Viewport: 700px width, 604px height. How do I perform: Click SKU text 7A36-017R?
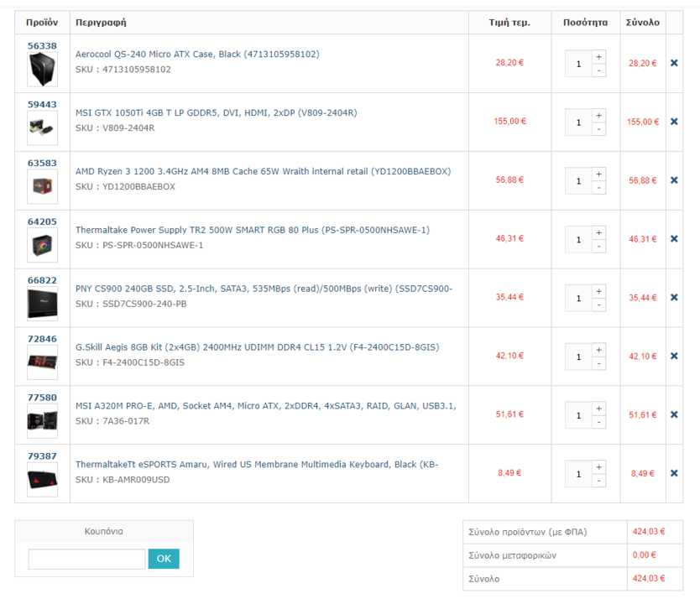coord(126,421)
